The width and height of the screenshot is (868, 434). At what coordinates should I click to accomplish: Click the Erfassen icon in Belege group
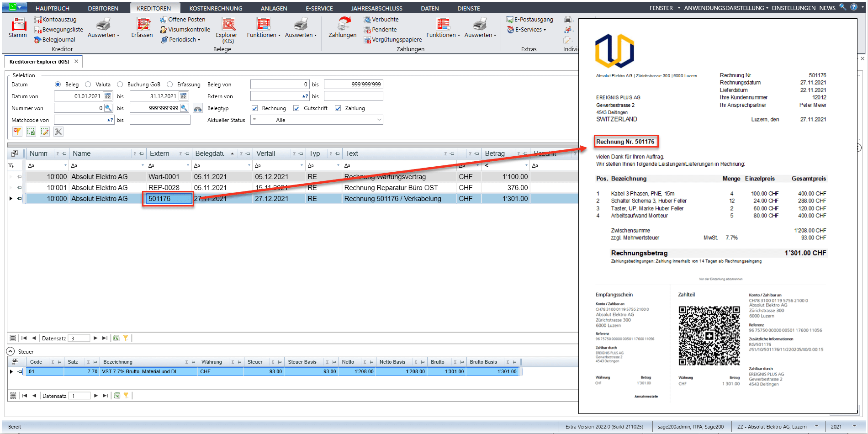[x=142, y=27]
